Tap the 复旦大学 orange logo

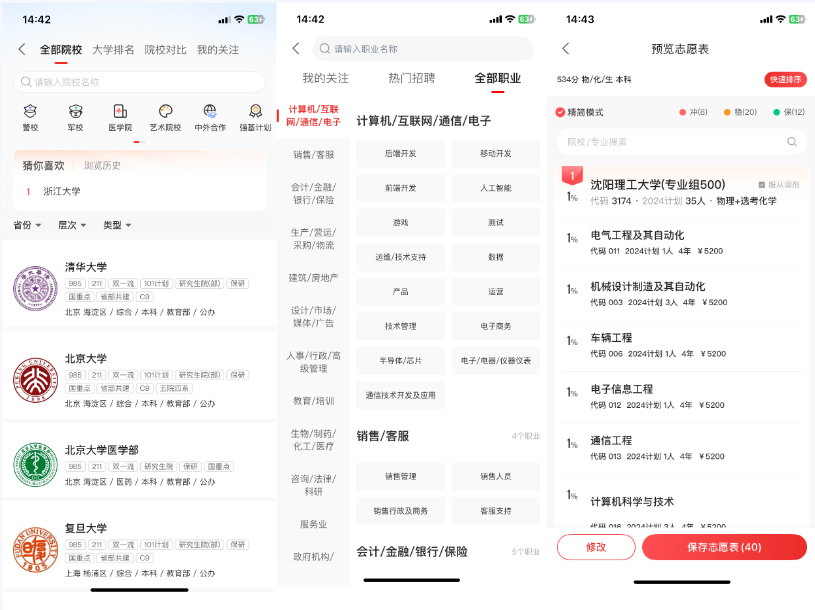[35, 549]
